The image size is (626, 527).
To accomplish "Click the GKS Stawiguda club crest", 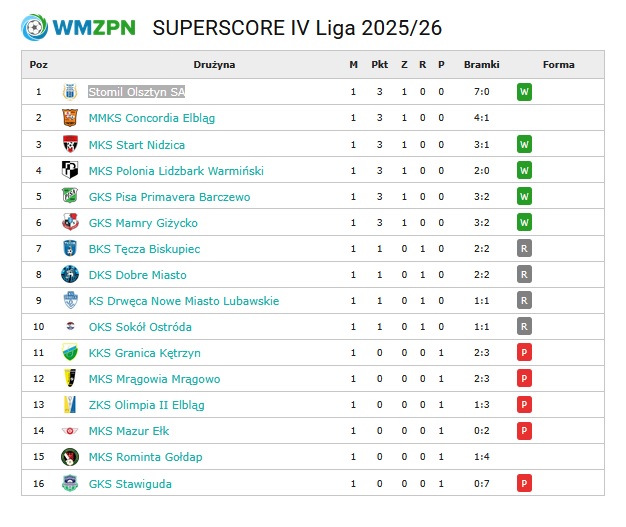I will tap(69, 483).
